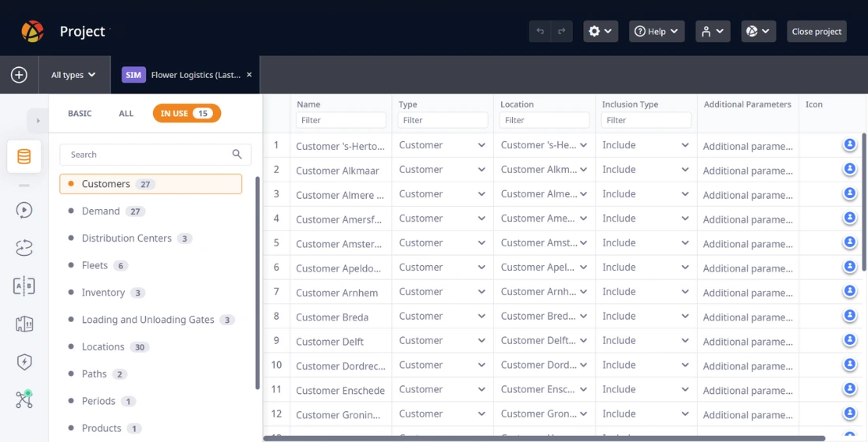Click the table horizontal scrollbar
This screenshot has height=442, width=868.
[544, 438]
